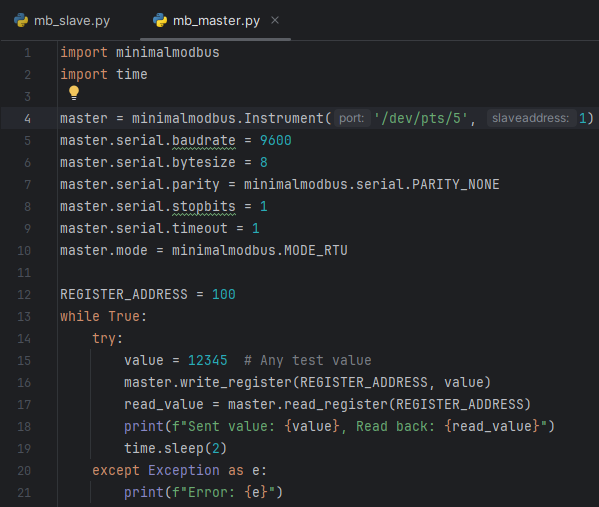This screenshot has height=507, width=599.
Task: Click the 'port:' inlay hint
Action: click(x=351, y=118)
